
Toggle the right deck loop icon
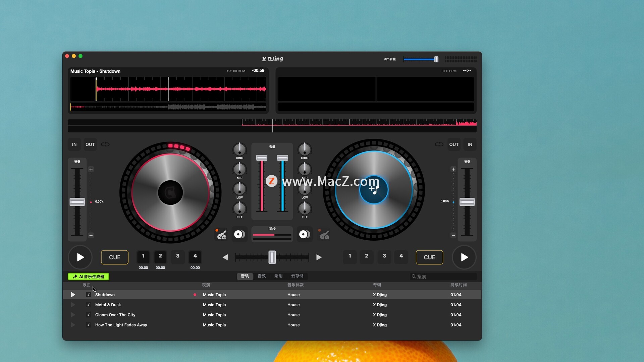click(x=439, y=144)
